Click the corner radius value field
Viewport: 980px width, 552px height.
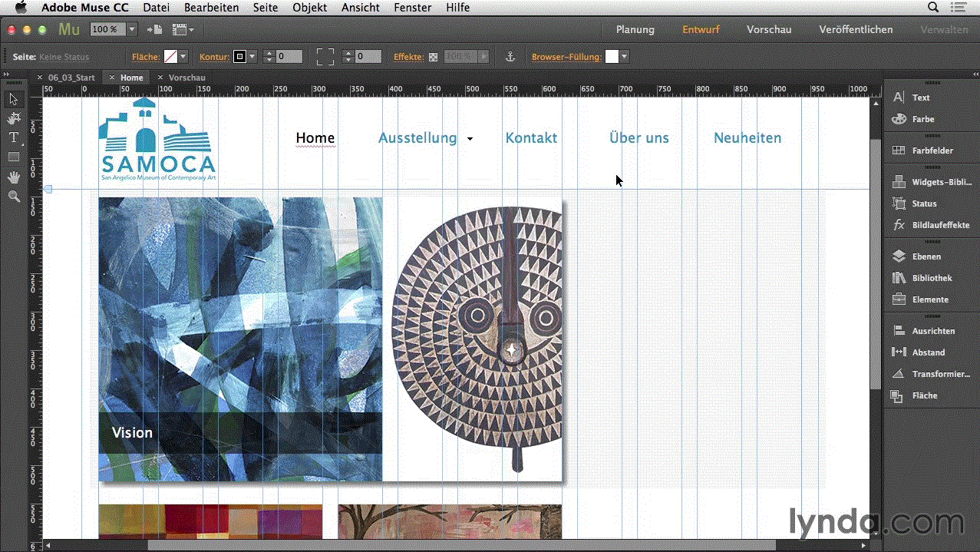click(x=369, y=57)
